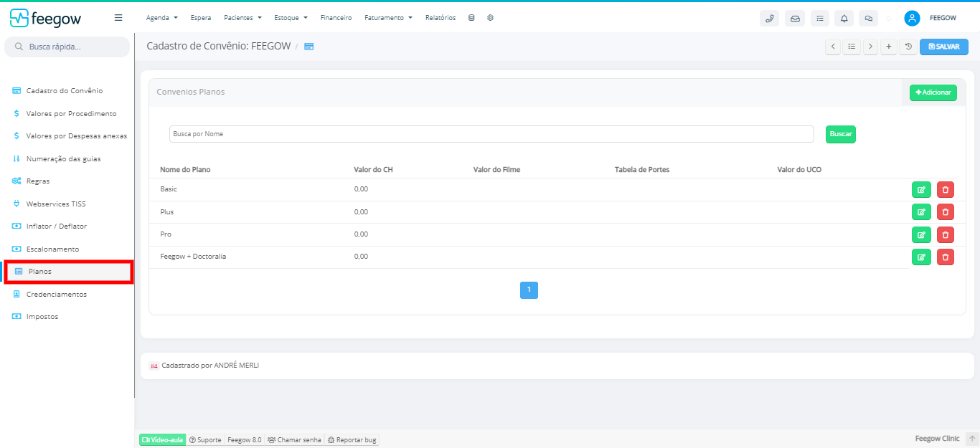Click the user avatar icon
Screen dimensions: 980x448
click(912, 19)
